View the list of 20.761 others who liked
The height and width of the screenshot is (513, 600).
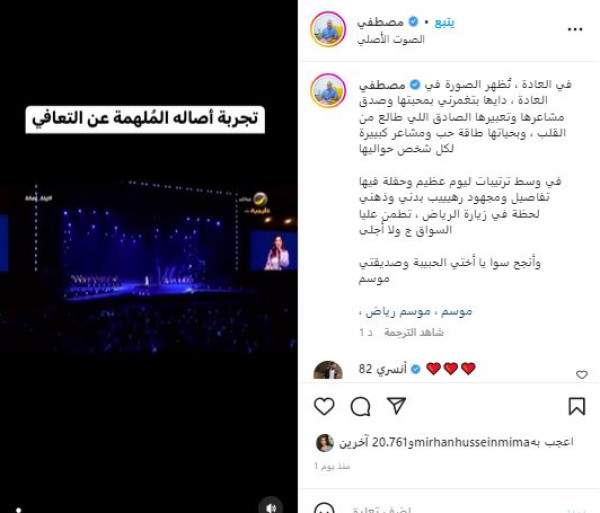pos(372,442)
